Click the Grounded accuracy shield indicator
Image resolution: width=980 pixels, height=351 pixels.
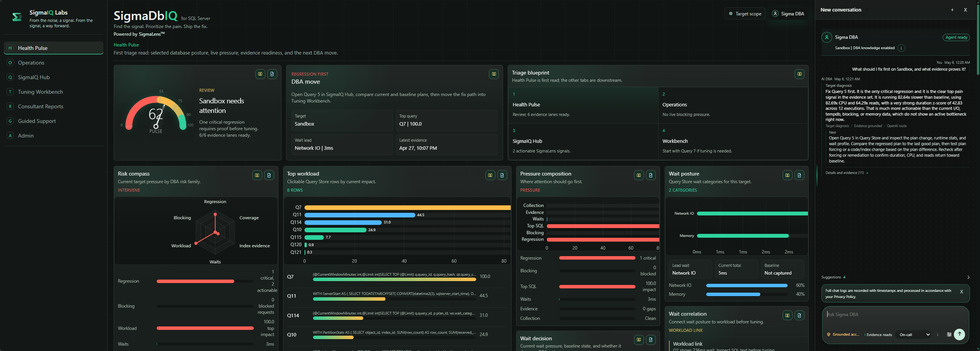[x=843, y=334]
